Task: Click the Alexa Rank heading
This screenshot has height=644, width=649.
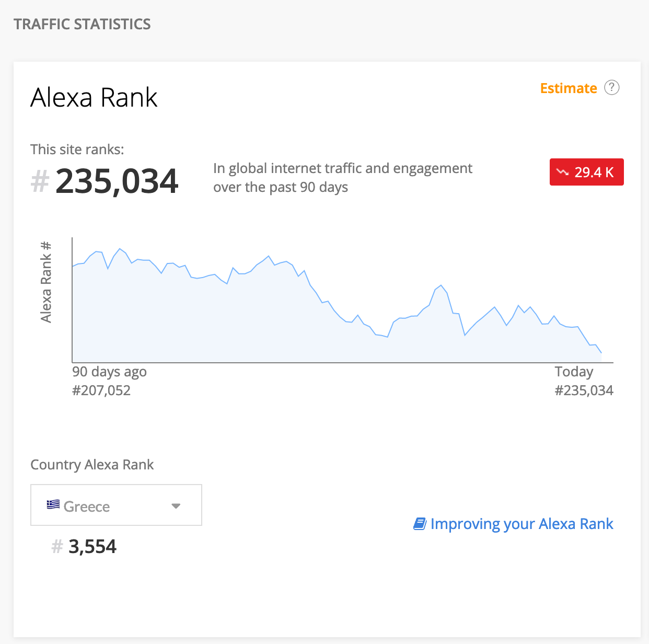Action: tap(94, 98)
